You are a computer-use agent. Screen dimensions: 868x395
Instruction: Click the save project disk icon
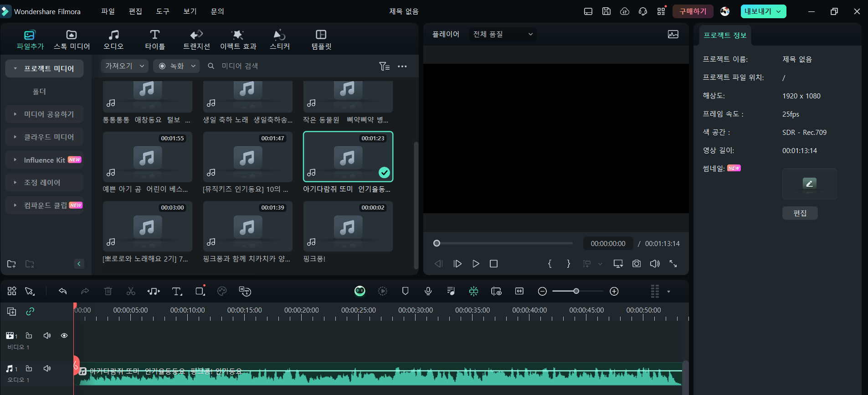tap(606, 11)
